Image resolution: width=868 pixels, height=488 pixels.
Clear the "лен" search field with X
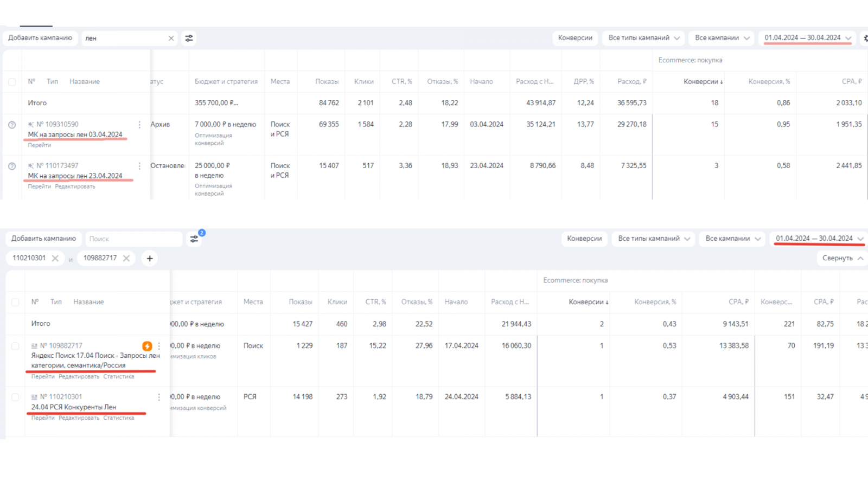(x=171, y=38)
